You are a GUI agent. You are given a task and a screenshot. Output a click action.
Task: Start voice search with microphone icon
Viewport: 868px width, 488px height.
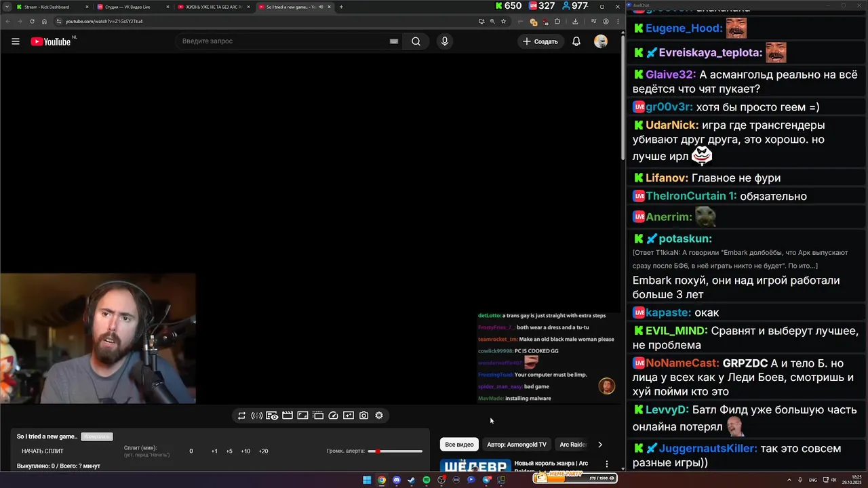pos(445,41)
